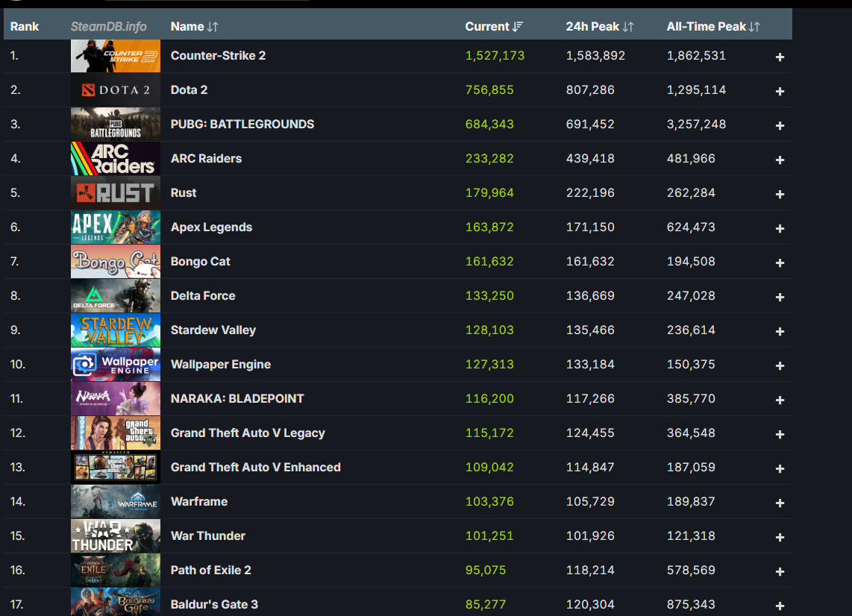Open the Path of Exile 2 name link
Screen dimensions: 852x616
pyautogui.click(x=211, y=570)
